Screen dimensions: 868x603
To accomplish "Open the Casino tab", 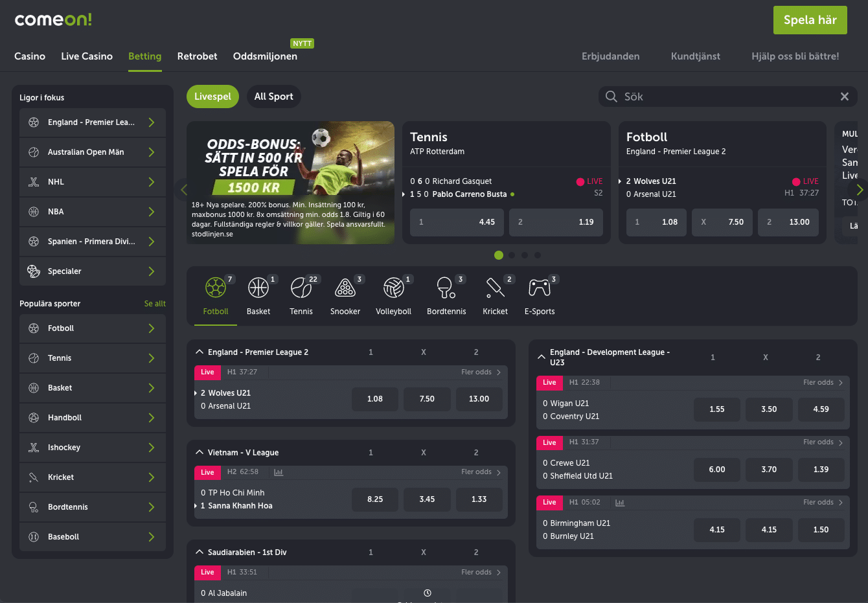I will point(30,56).
